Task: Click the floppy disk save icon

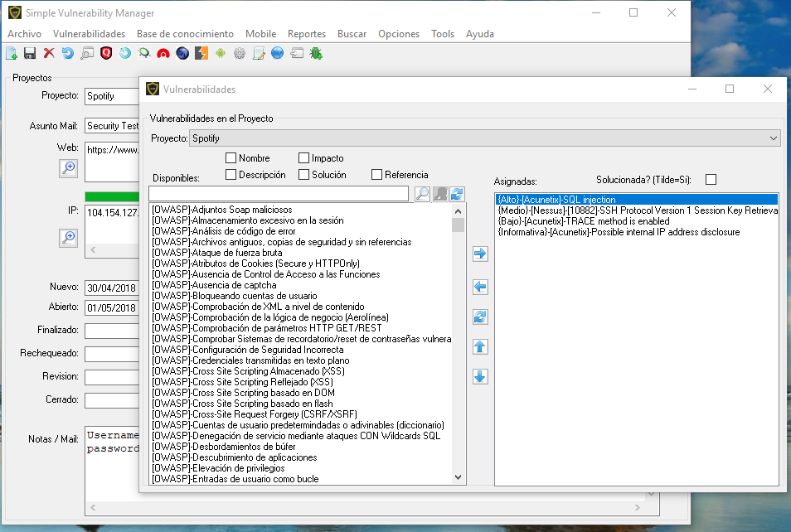Action: [x=30, y=53]
